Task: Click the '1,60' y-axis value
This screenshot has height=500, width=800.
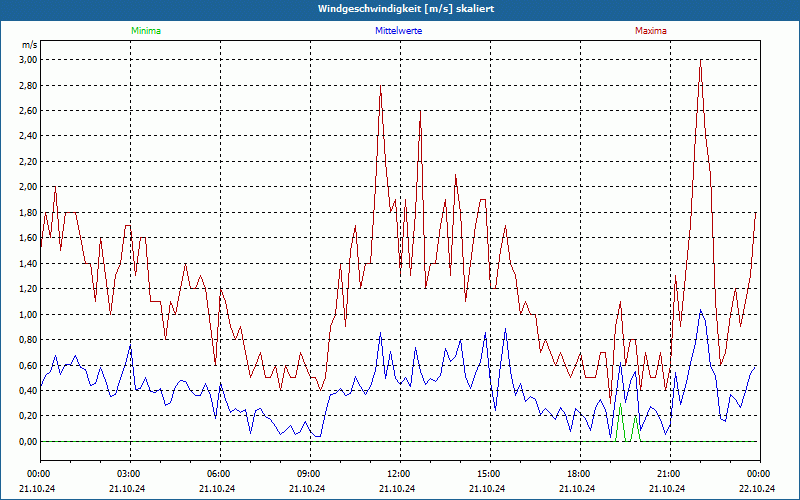Action: coord(29,238)
